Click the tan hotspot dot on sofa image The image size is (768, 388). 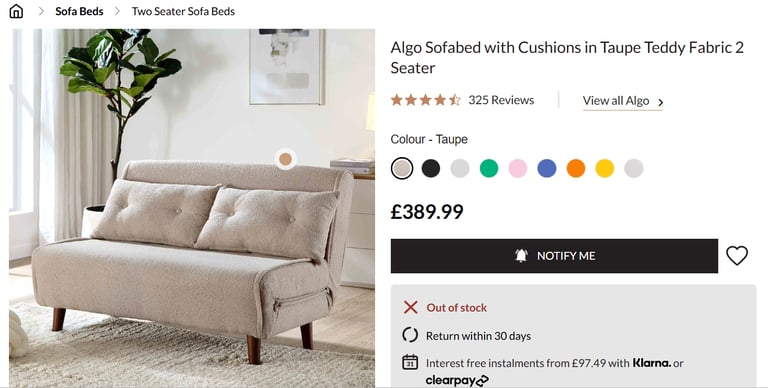(286, 159)
